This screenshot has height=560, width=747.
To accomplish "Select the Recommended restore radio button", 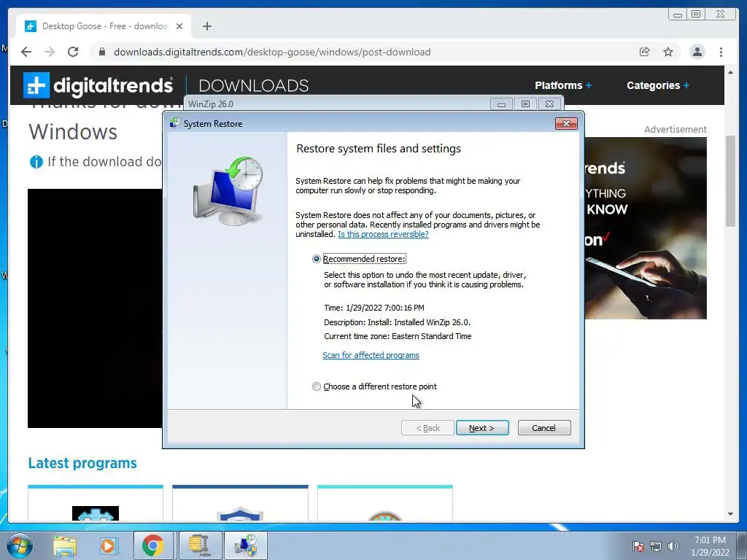I will coord(317,259).
